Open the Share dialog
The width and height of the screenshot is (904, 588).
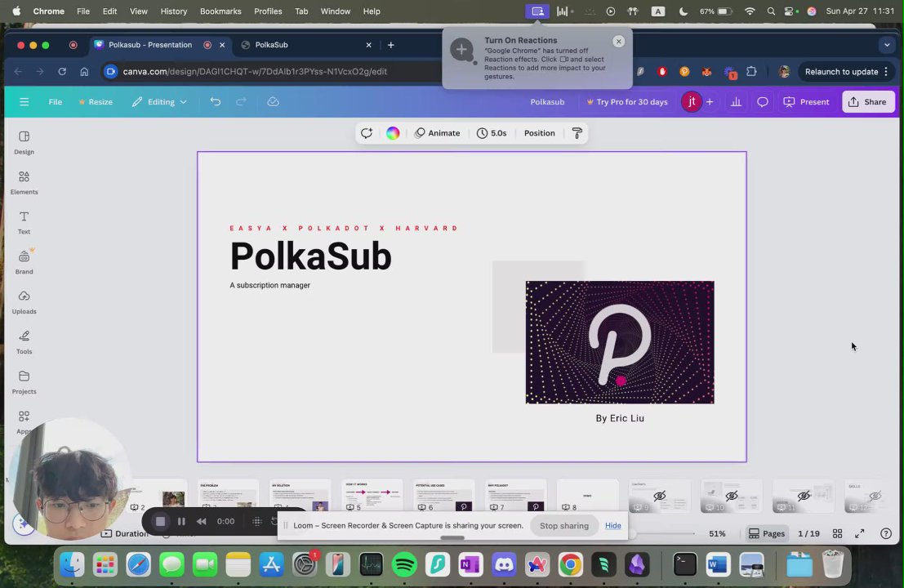868,102
